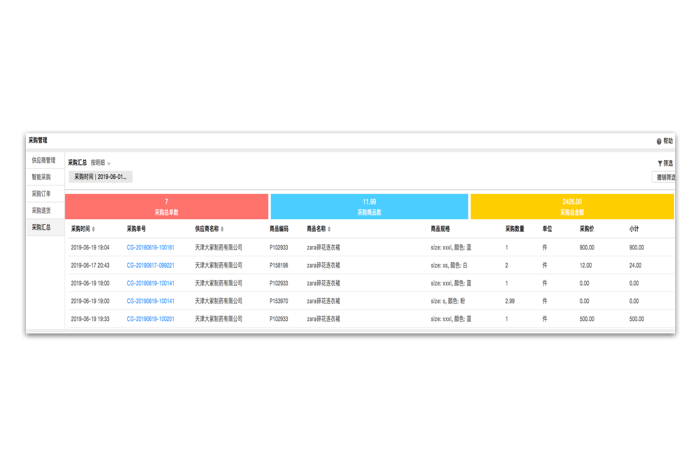Click the 采购汇总 heading above the filter tag
Screen dimensions: 700x470
click(77, 162)
